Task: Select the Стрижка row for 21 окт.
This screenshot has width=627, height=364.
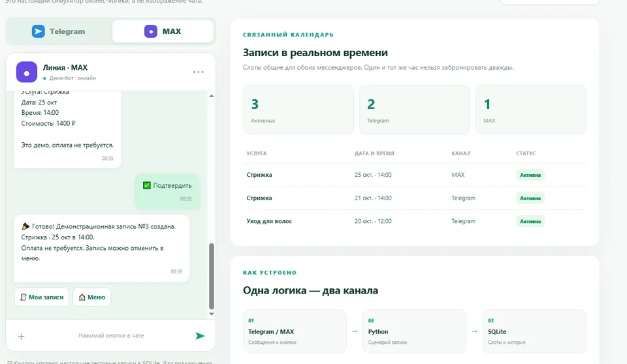Action: pyautogui.click(x=415, y=198)
